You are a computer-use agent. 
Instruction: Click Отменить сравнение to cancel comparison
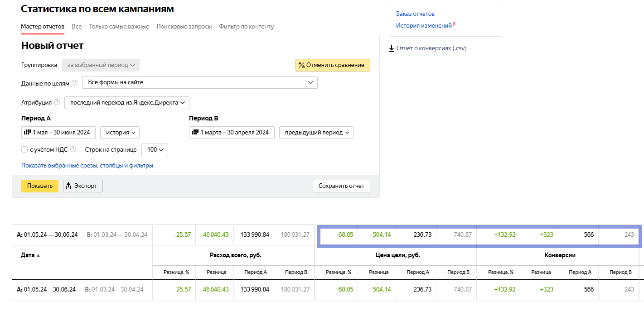tap(333, 65)
